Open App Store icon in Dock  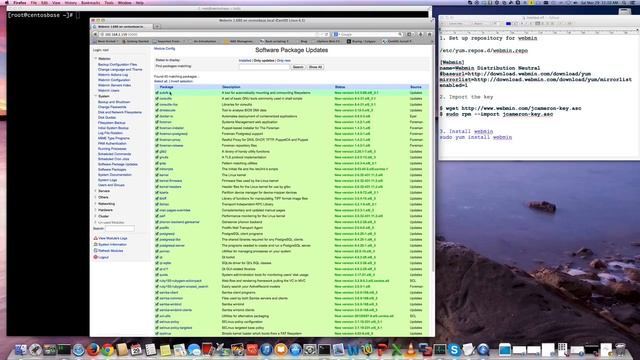(x=295, y=350)
